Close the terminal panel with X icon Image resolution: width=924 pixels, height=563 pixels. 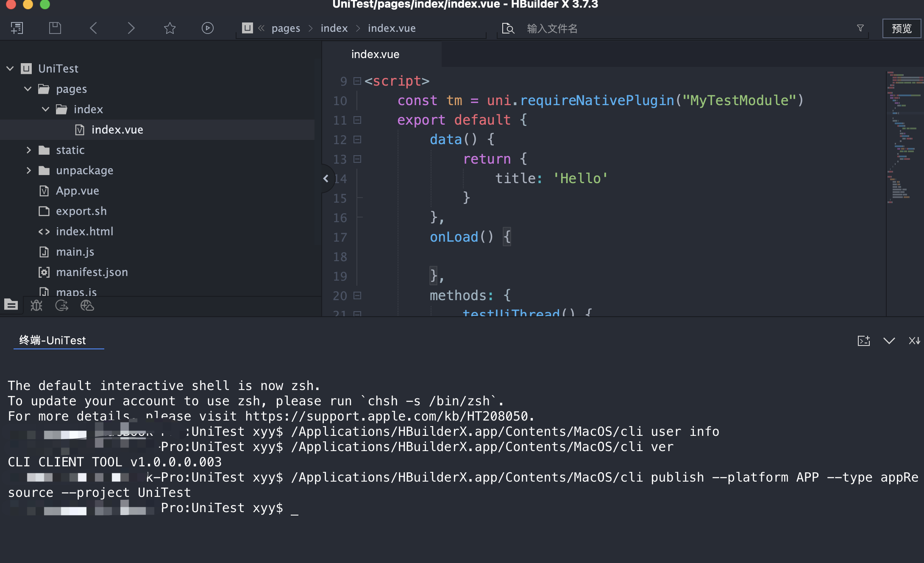coord(914,341)
